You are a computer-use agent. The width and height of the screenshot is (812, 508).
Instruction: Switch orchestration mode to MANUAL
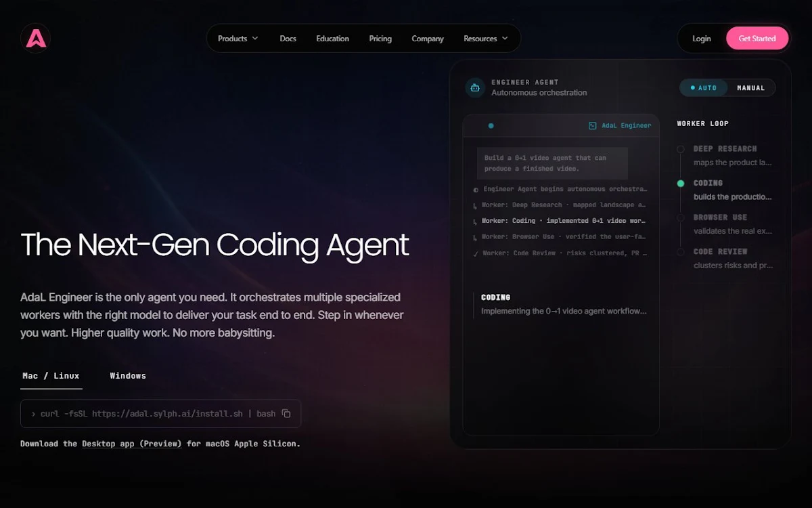pos(751,88)
